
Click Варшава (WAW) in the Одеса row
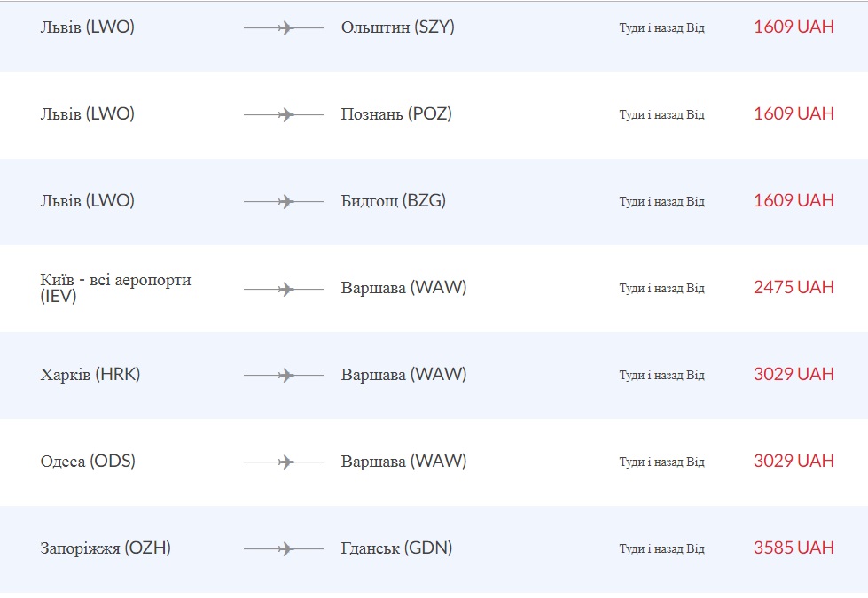coord(403,462)
